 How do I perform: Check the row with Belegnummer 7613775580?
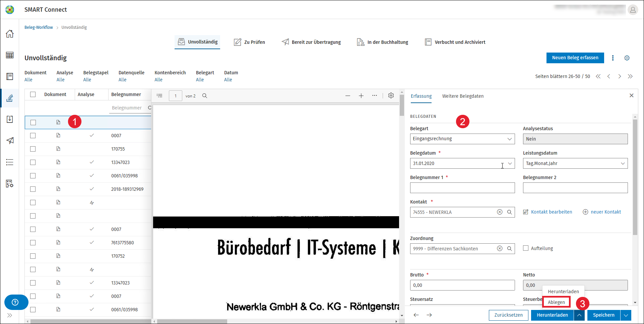coord(33,243)
